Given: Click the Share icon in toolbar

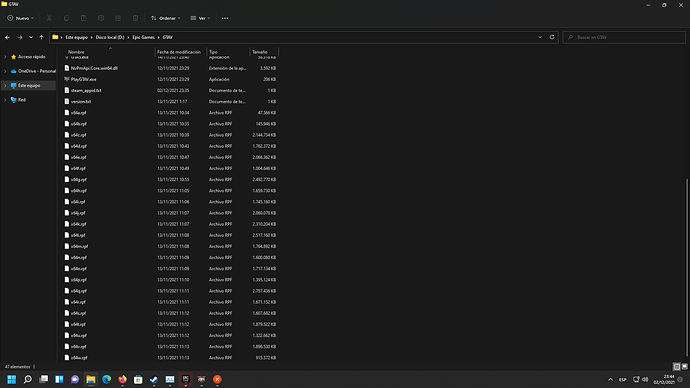Looking at the screenshot, I should coord(118,18).
